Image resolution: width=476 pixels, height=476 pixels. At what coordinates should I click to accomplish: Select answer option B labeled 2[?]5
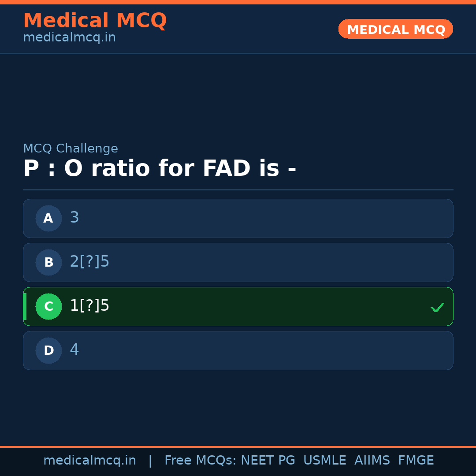[238, 262]
